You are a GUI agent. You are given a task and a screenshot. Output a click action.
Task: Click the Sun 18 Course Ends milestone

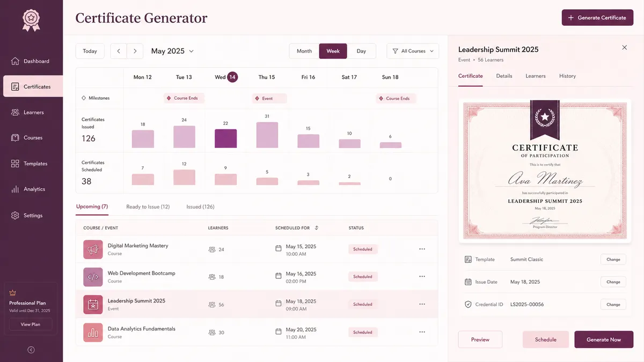coord(396,99)
